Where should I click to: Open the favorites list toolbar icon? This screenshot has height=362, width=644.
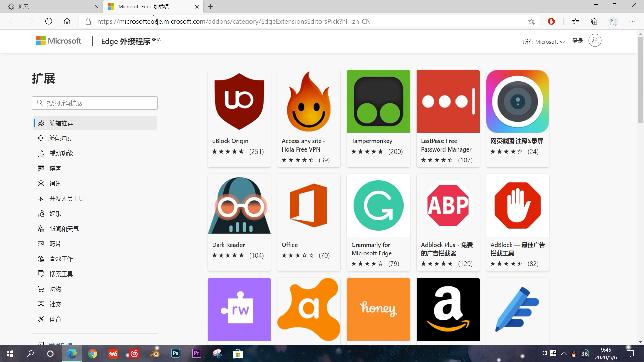click(576, 21)
